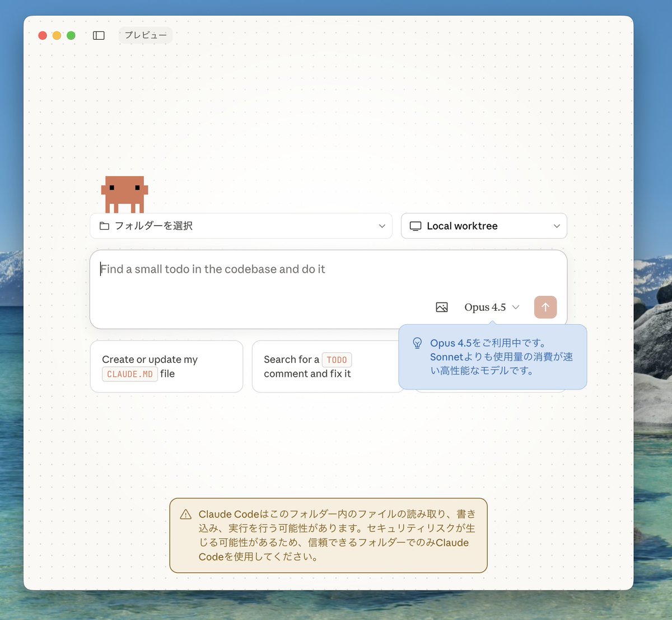Send the prompt with the arrow button
672x620 pixels.
click(x=545, y=307)
